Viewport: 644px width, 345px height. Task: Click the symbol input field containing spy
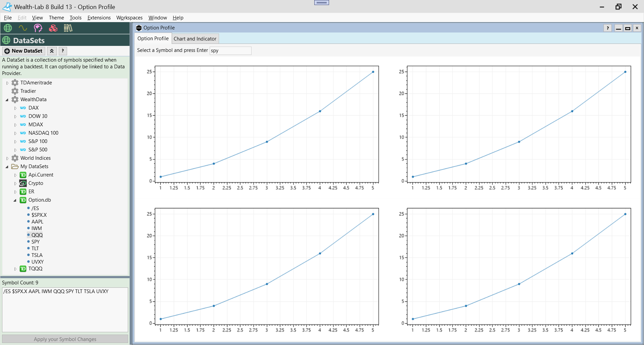(x=230, y=51)
